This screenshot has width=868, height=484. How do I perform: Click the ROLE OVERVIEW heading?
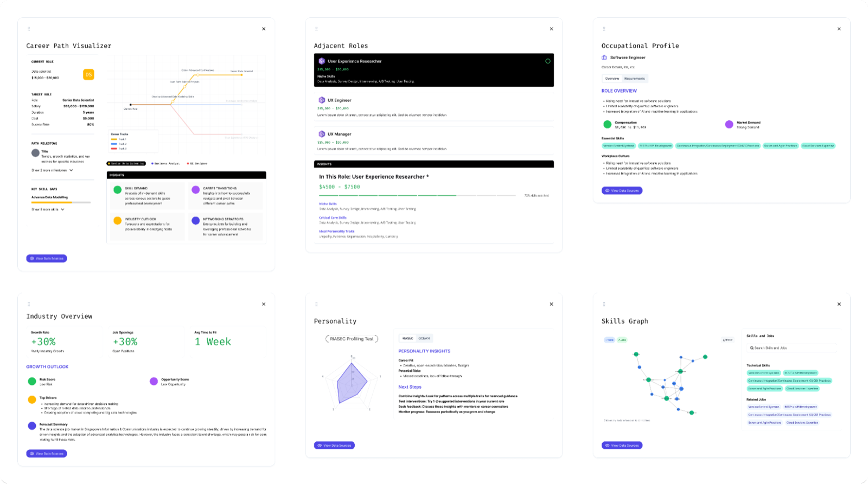tap(619, 91)
